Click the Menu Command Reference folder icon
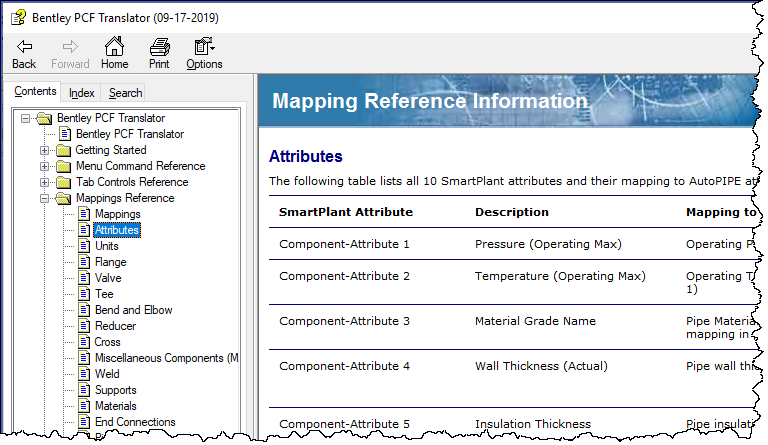 click(x=63, y=166)
